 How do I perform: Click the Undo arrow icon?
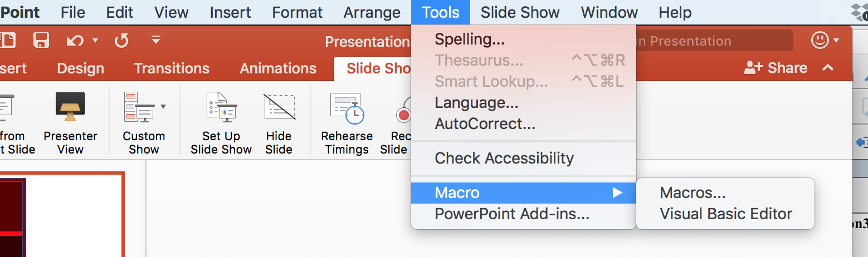tap(75, 41)
